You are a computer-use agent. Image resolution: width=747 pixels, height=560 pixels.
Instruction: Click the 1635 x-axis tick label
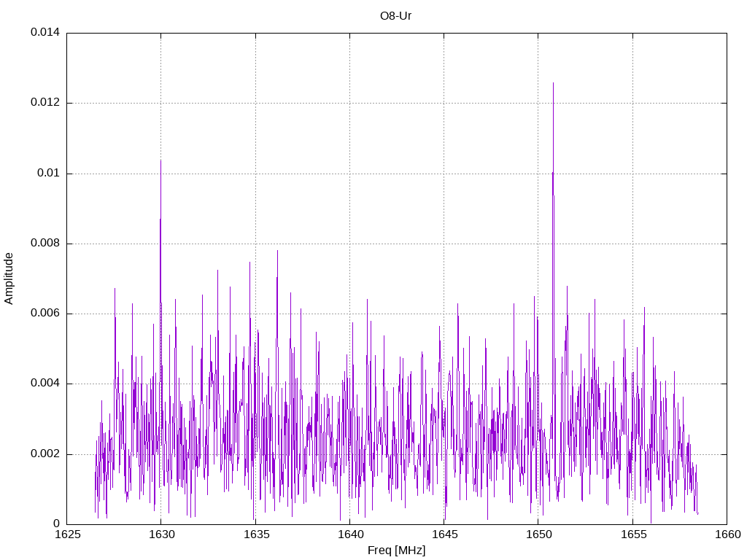[255, 534]
